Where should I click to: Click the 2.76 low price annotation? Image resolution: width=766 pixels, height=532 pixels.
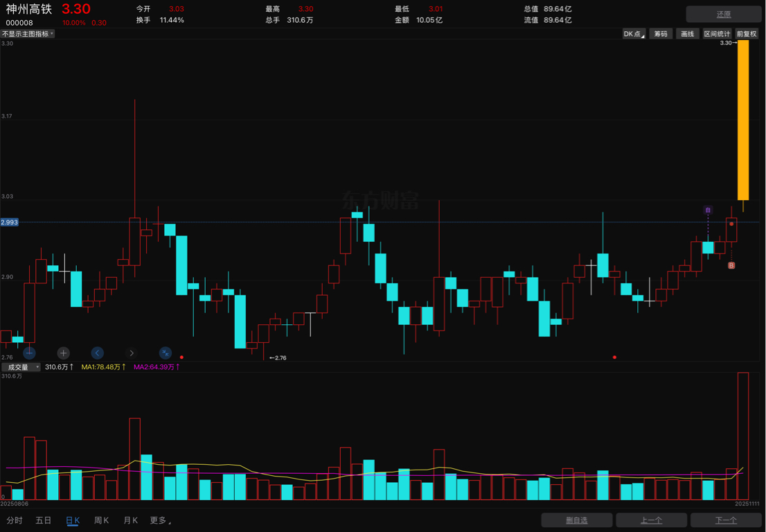coord(278,357)
